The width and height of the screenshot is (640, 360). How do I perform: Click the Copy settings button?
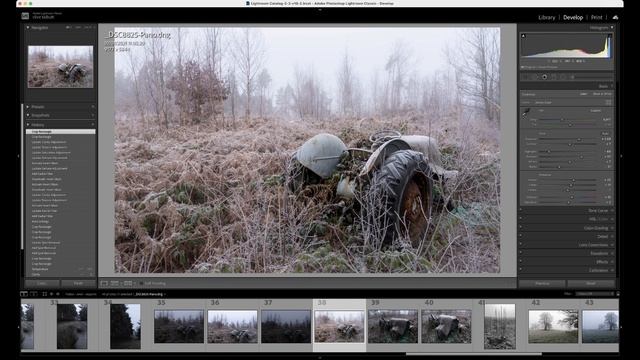coord(42,283)
